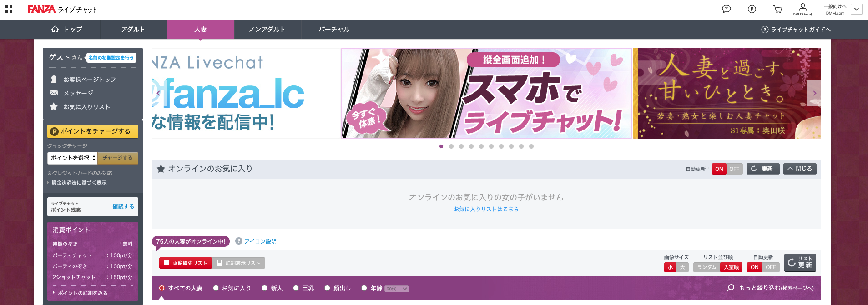Open the help question-mark icon in header
Screen dimensions: 868x305
pos(727,9)
